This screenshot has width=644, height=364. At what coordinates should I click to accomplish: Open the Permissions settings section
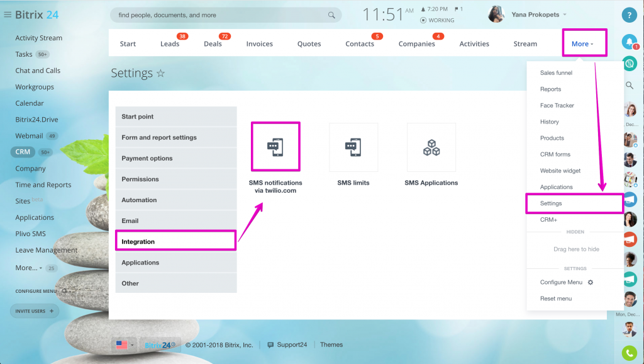[x=176, y=179]
